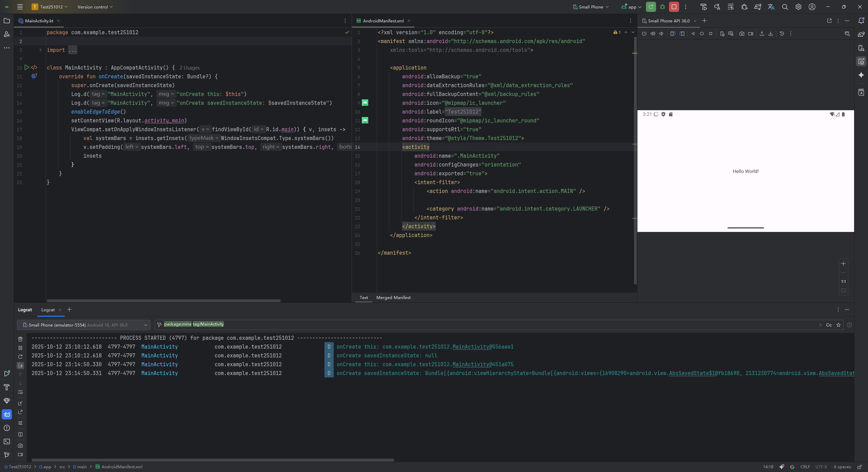Toggle scroll to end in logcat
The width and height of the screenshot is (868, 472).
click(20, 366)
